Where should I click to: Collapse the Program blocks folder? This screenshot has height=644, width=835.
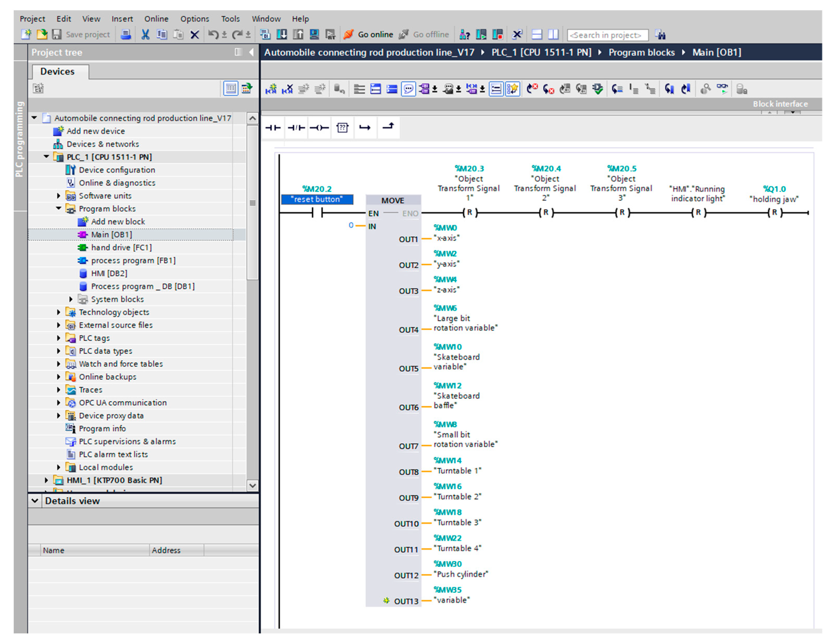click(59, 208)
